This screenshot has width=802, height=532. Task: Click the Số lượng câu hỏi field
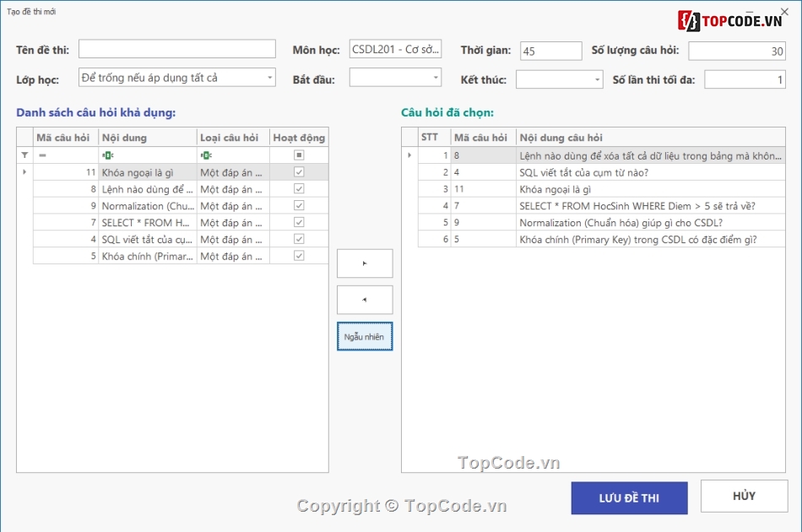tap(737, 52)
